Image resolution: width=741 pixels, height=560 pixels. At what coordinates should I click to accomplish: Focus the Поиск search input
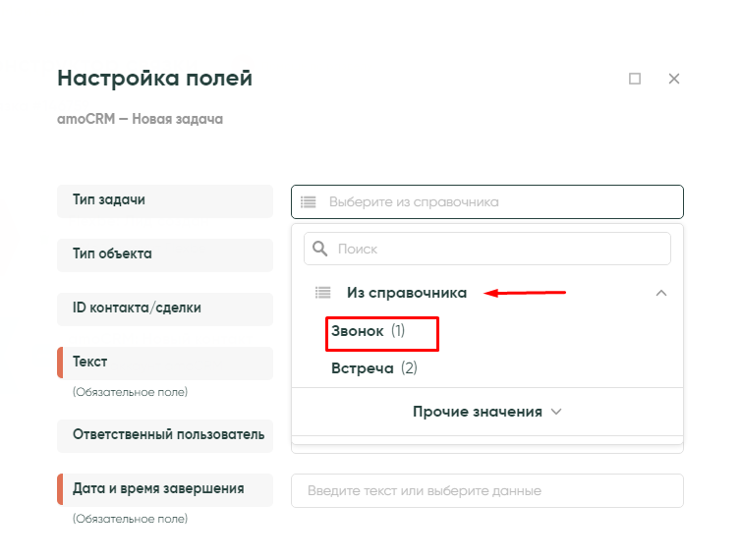[496, 249]
